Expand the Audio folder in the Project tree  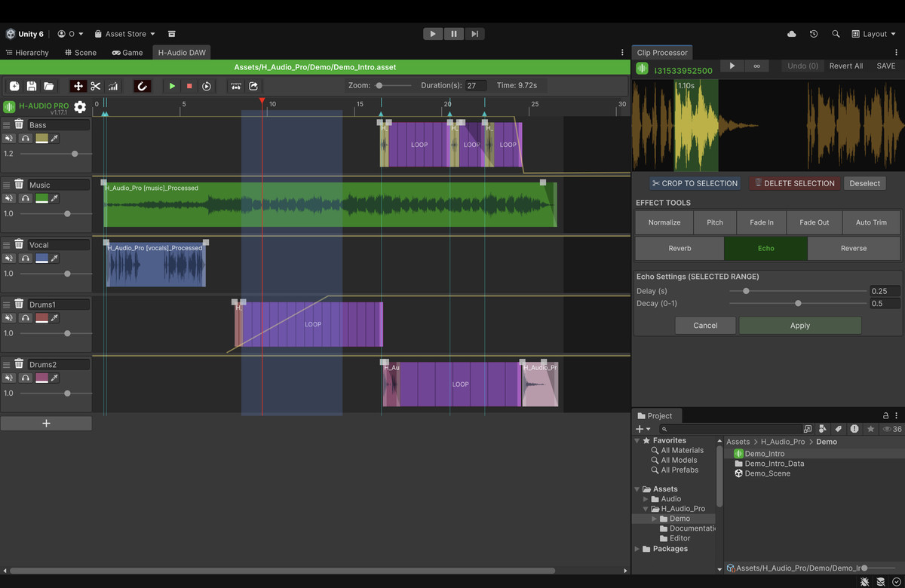[647, 498]
